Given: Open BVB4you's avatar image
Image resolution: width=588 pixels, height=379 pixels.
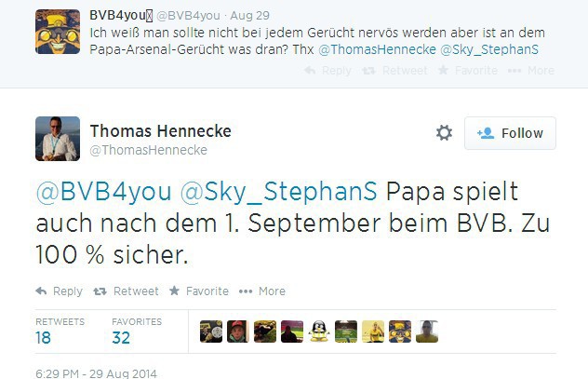Looking at the screenshot, I should [57, 31].
